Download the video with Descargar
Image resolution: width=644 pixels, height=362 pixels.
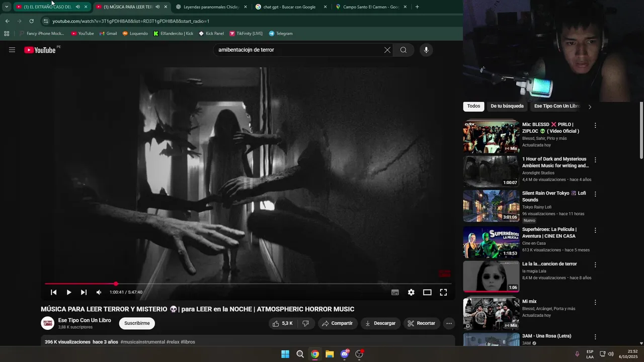click(x=381, y=323)
